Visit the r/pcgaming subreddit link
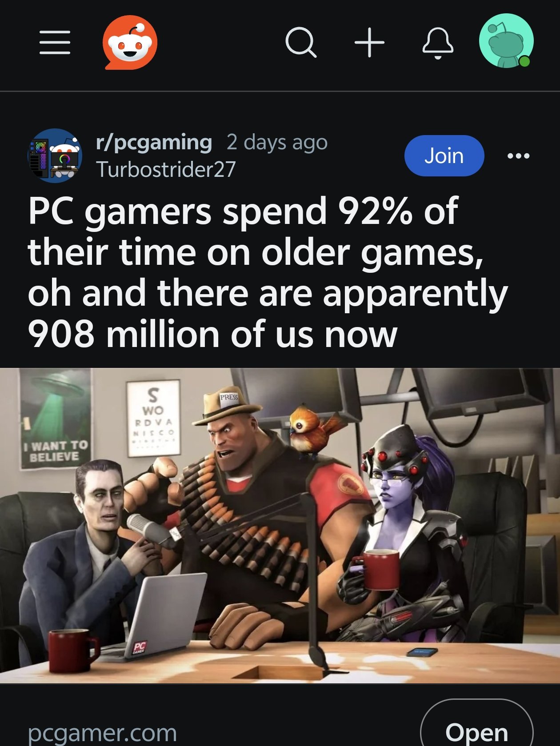This screenshot has width=560, height=746. point(154,143)
